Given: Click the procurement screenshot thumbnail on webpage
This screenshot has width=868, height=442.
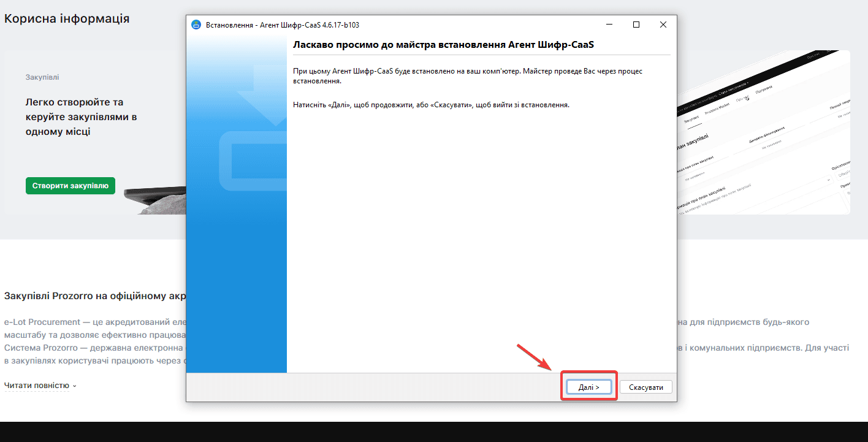Looking at the screenshot, I should (x=764, y=132).
